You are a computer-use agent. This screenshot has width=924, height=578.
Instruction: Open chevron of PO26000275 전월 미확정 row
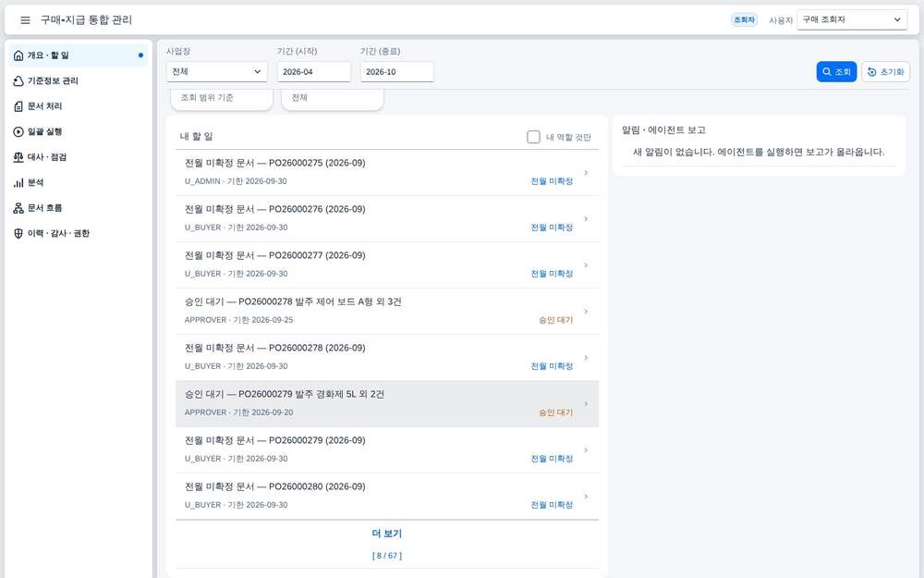click(586, 172)
